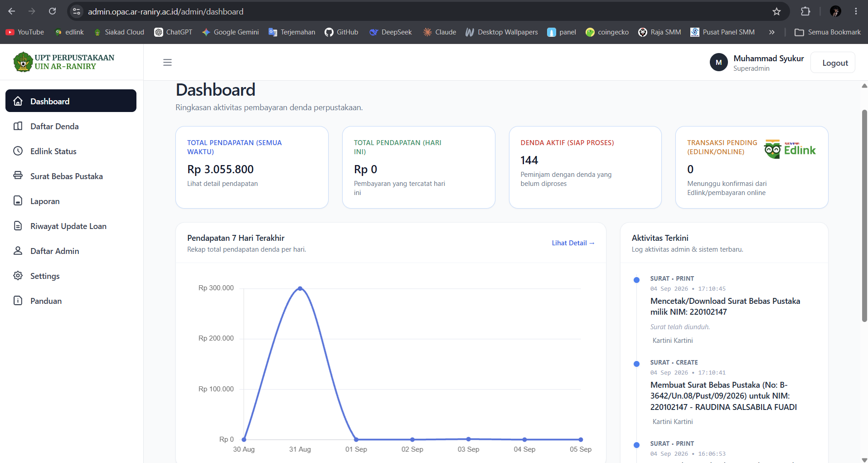Open Chrome three-dot menu
Viewport: 868px width, 463px height.
(856, 11)
